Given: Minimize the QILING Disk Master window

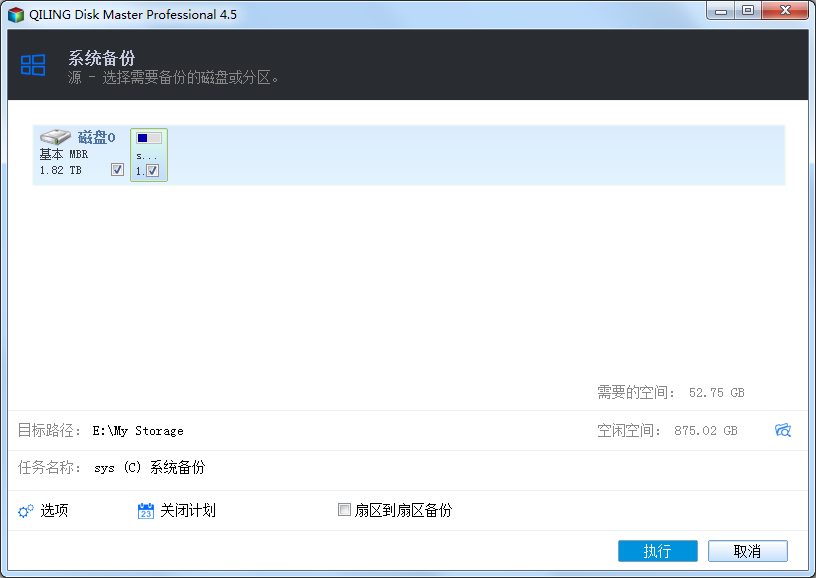Looking at the screenshot, I should coord(721,11).
